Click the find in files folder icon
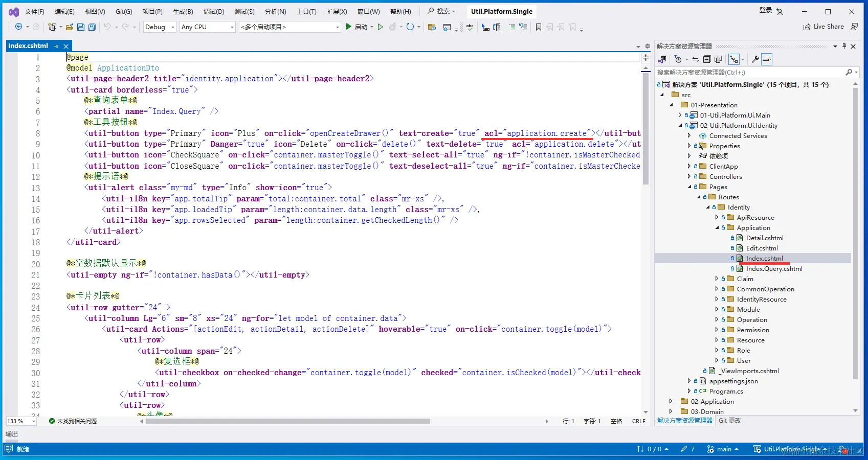This screenshot has width=868, height=460. [432, 27]
